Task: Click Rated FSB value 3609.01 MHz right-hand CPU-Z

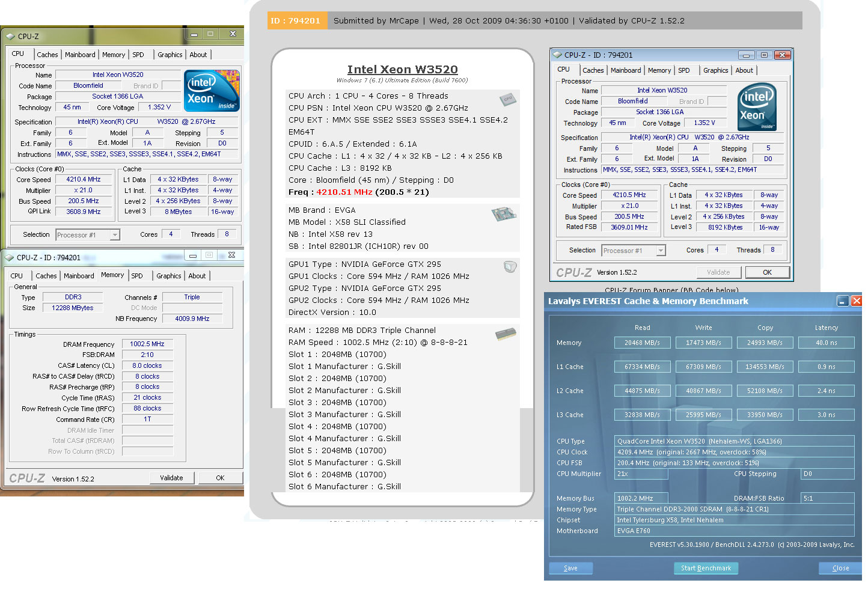Action: (x=629, y=227)
